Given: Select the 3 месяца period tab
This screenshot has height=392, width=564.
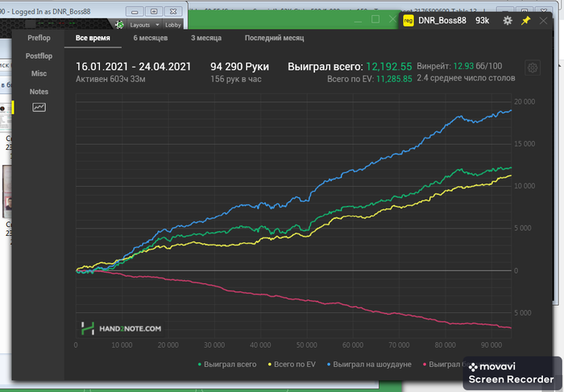Looking at the screenshot, I should pos(206,38).
